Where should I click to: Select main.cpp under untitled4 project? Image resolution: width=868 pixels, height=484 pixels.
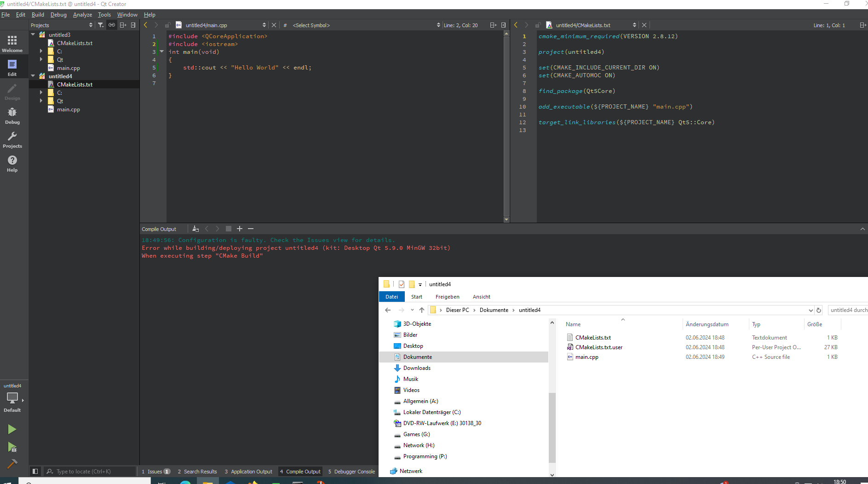(x=69, y=109)
